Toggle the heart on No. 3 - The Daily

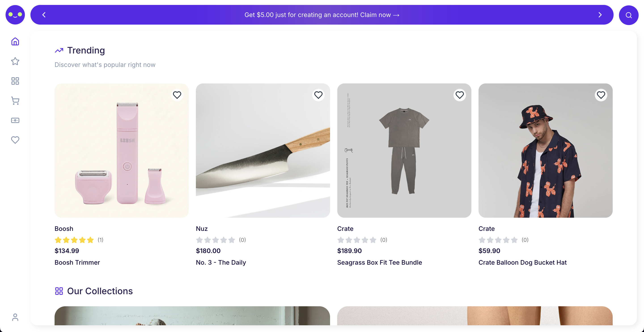pos(318,95)
